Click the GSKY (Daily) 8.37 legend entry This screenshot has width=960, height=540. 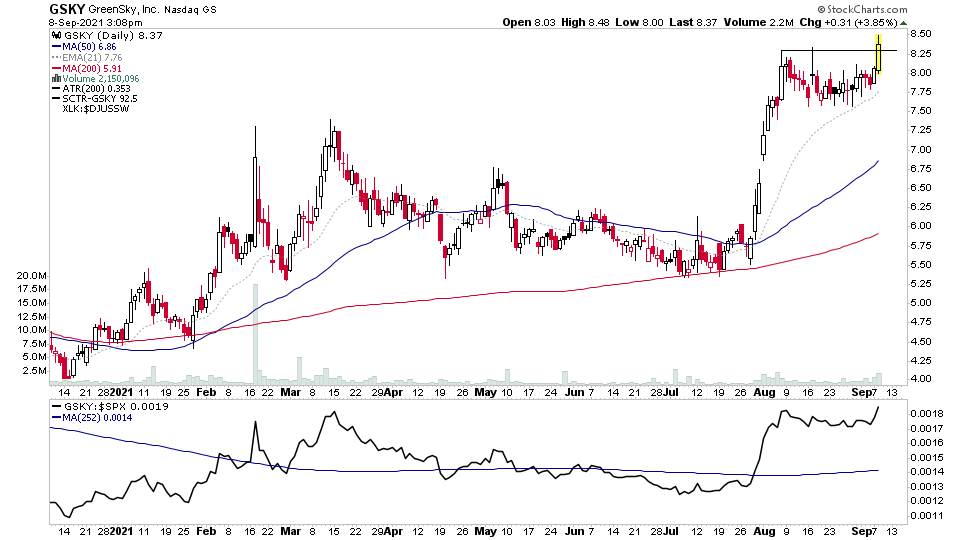(x=113, y=36)
